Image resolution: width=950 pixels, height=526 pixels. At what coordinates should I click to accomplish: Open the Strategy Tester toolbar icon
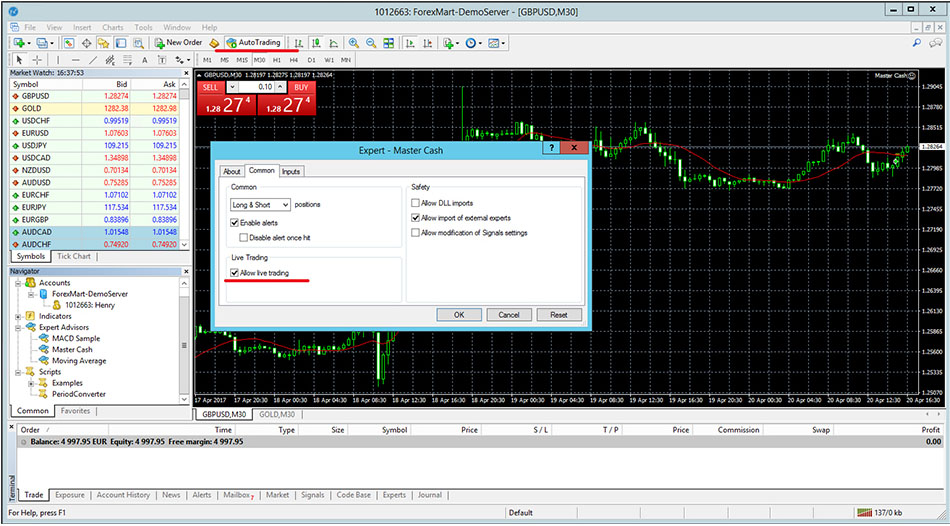click(x=139, y=43)
